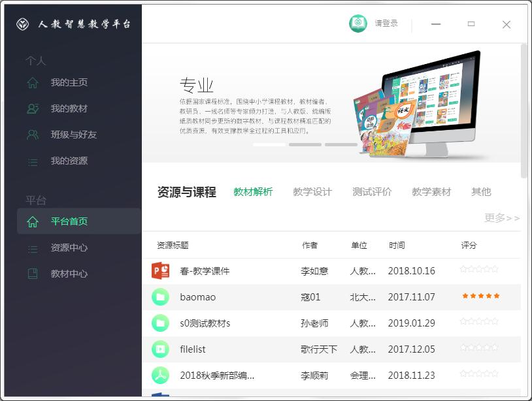
Task: Click author 寇01
Action: click(310, 297)
